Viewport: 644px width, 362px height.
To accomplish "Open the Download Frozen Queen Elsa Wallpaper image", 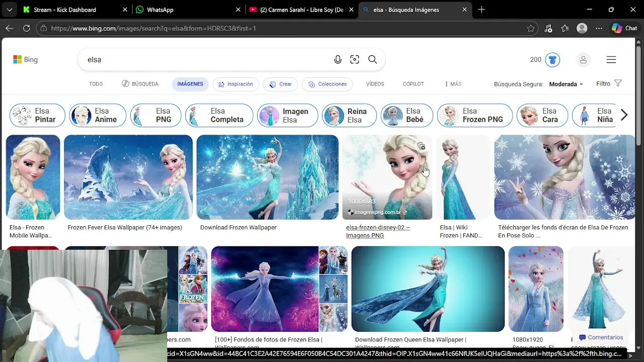I will coord(428,289).
